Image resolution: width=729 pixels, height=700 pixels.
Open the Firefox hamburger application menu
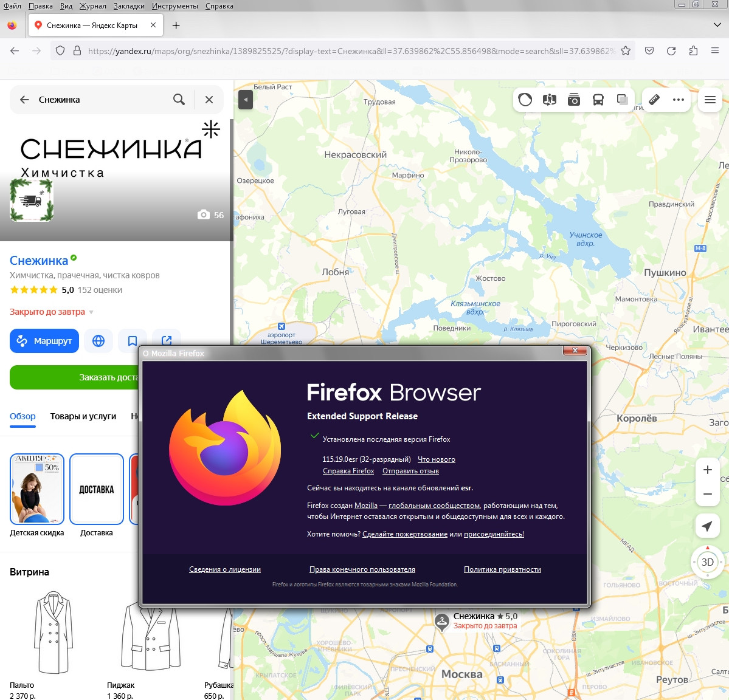(715, 51)
